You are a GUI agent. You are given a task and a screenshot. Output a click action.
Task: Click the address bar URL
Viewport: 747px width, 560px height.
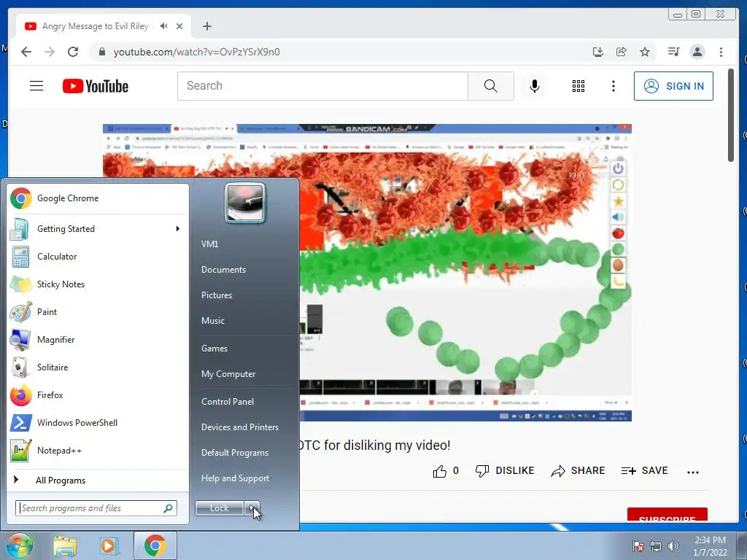pyautogui.click(x=197, y=52)
